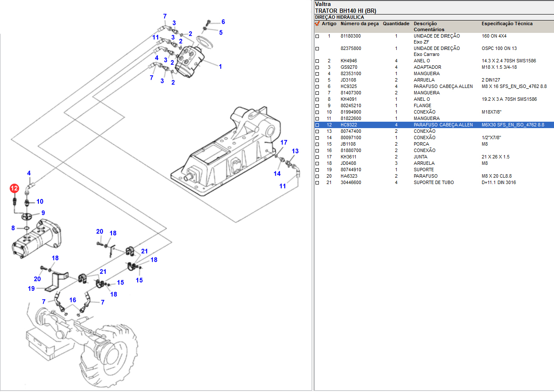This screenshot has height=392, width=554.
Task: Check the box for item 21 SUPORTE DE TUBO
Action: pos(317,183)
